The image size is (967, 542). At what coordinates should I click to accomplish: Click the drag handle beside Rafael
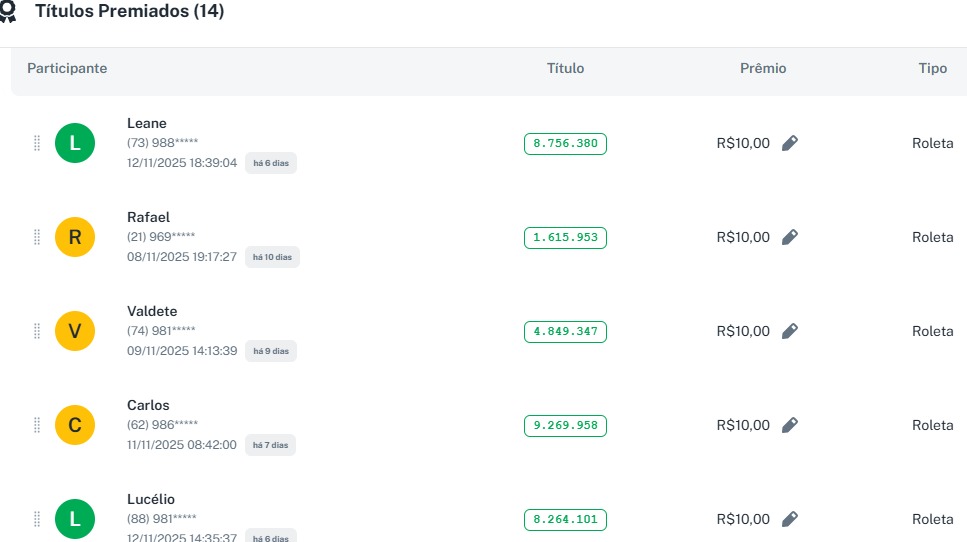pyautogui.click(x=37, y=237)
